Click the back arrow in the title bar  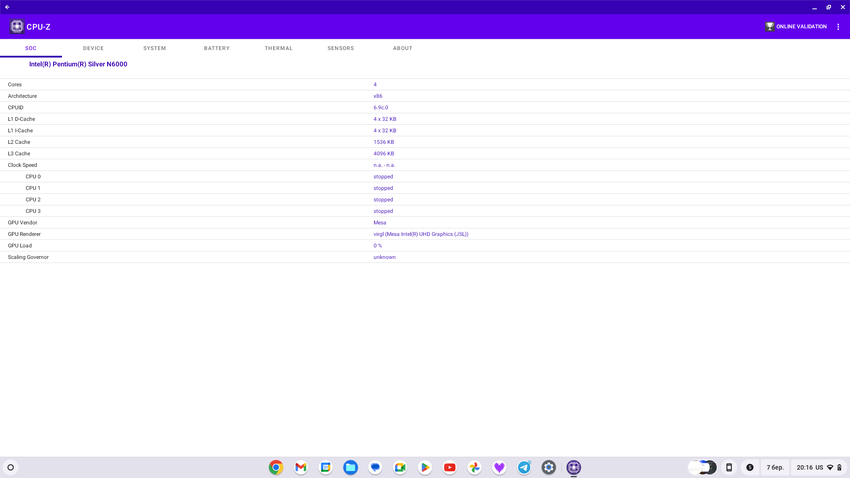tap(7, 7)
